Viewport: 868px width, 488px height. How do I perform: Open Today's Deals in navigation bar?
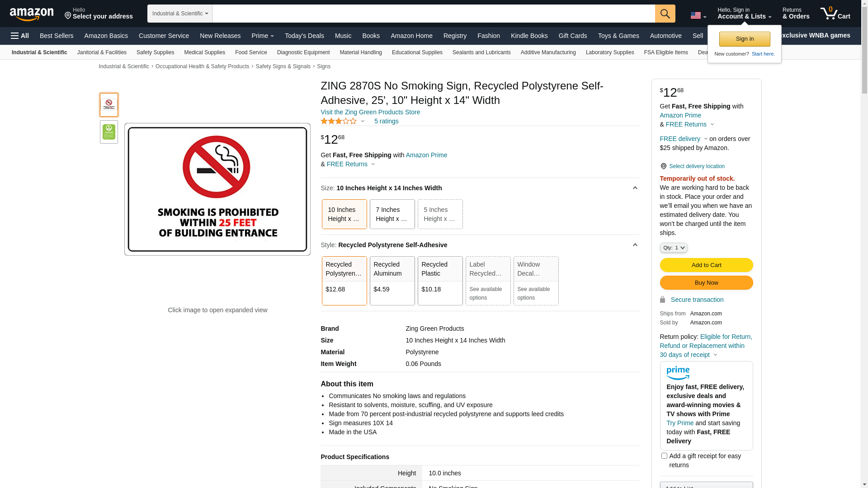click(304, 36)
